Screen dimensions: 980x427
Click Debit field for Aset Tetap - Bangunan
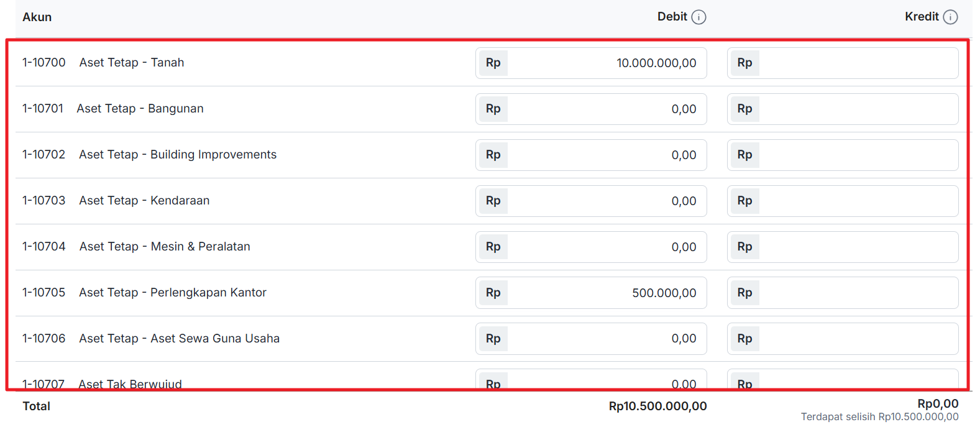606,109
